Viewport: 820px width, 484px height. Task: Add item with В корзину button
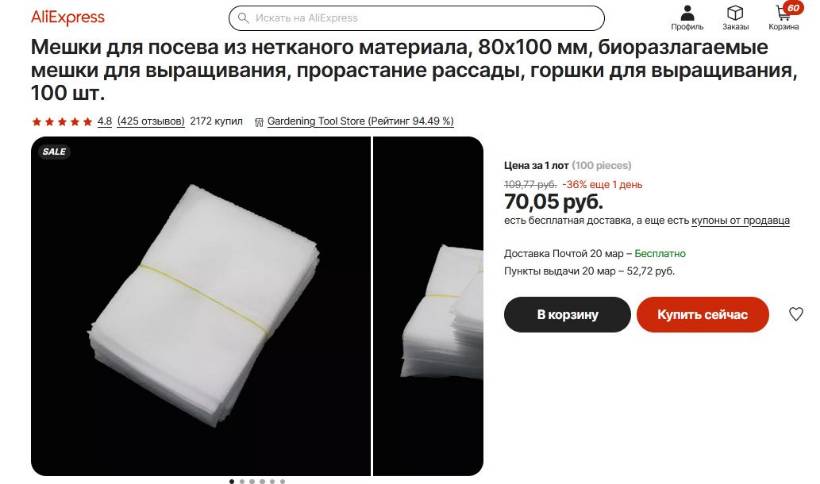567,315
